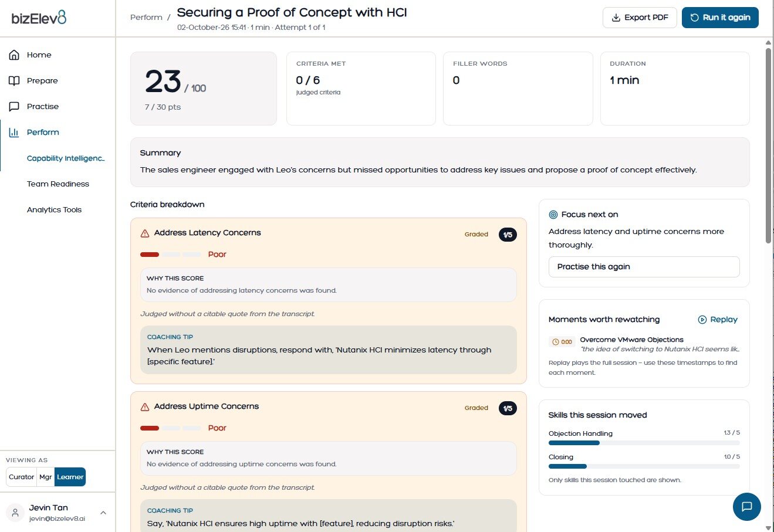Image resolution: width=774 pixels, height=532 pixels.
Task: Switch viewing mode to Curator
Action: [22, 477]
